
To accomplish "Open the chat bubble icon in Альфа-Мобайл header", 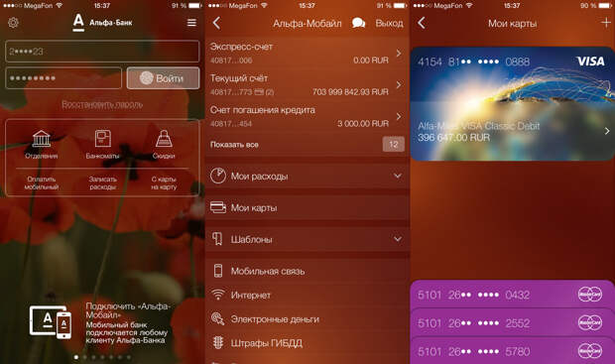I will 358,23.
